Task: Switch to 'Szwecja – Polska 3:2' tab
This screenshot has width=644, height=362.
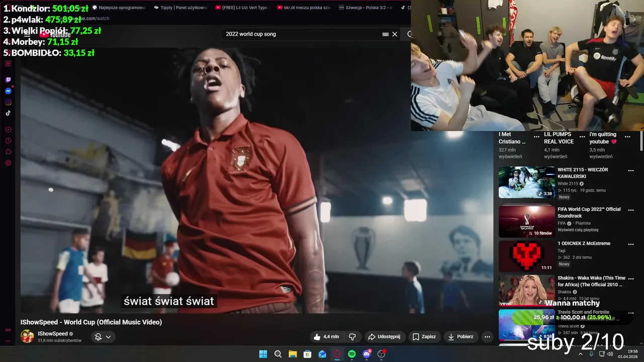Action: [366, 8]
